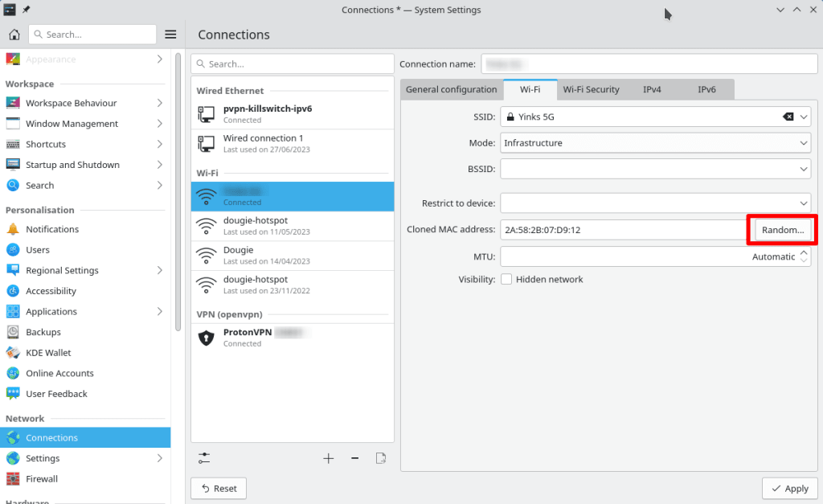Open the Applications settings
This screenshot has height=504, width=823.
pyautogui.click(x=85, y=311)
